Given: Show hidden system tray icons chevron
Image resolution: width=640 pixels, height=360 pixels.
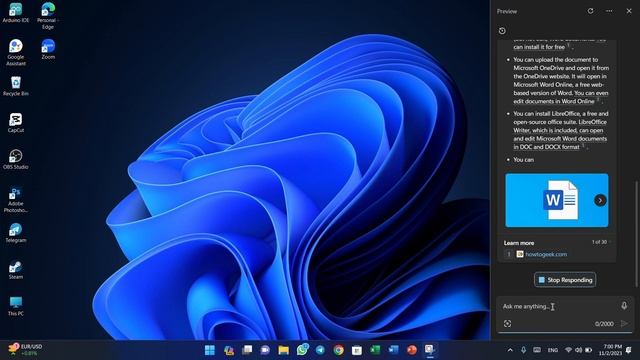Looking at the screenshot, I should [510, 350].
